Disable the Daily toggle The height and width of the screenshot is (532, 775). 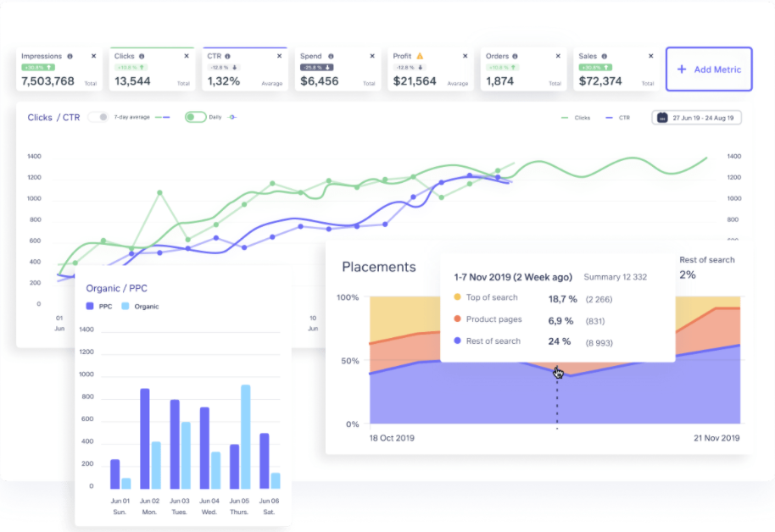[x=195, y=117]
